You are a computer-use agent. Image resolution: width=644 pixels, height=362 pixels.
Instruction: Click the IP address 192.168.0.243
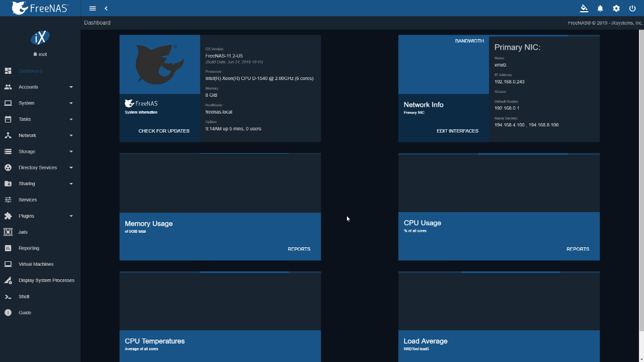pos(509,82)
